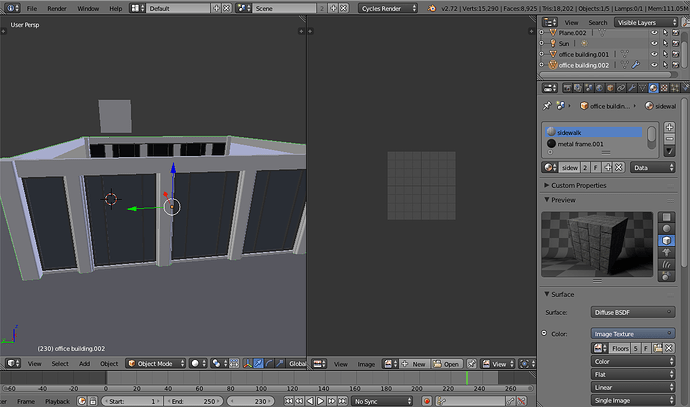The image size is (690, 407).
Task: Select monkey material preview
Action: click(x=666, y=253)
